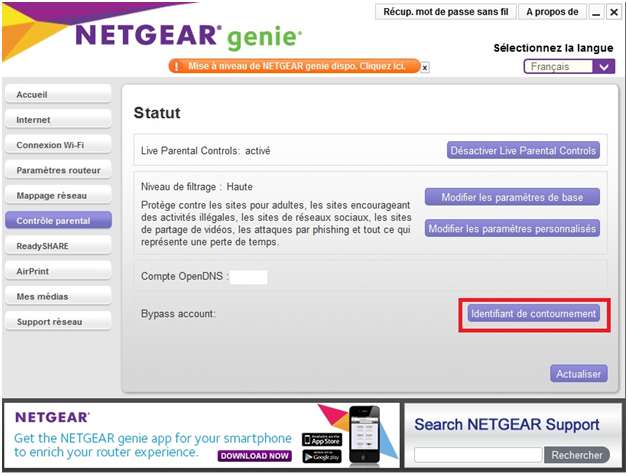The image size is (628, 476).
Task: Click the Search NETGEAR Support input box
Action: point(478,455)
